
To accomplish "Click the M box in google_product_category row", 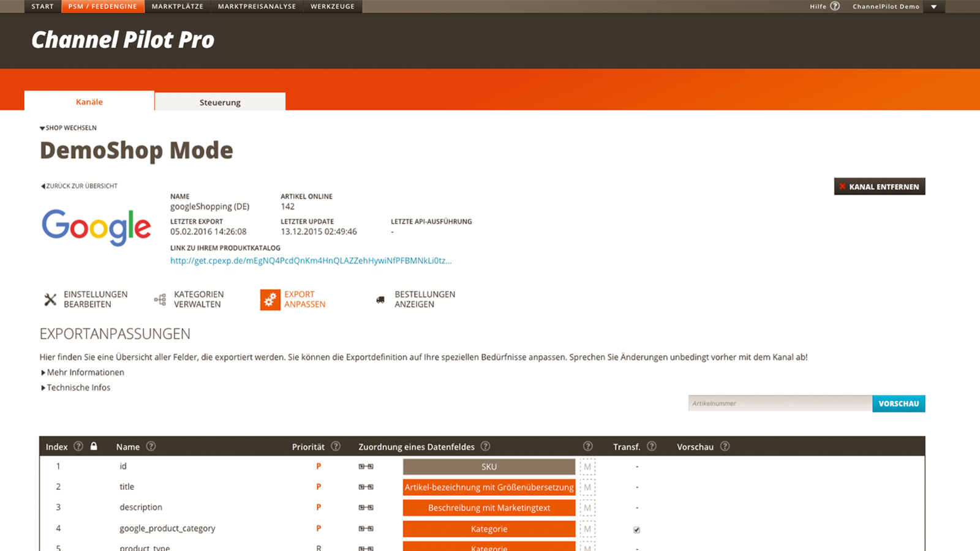I will [x=587, y=528].
